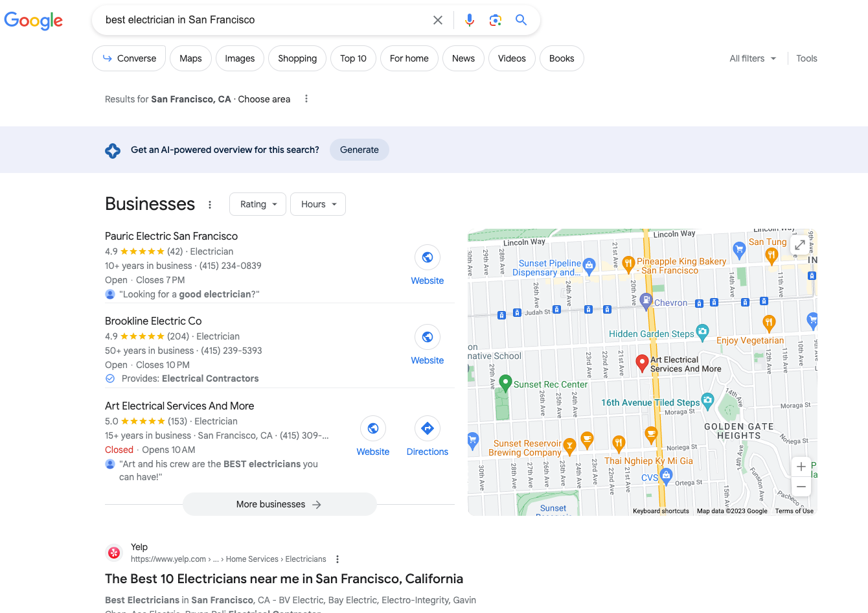The width and height of the screenshot is (868, 613).
Task: Open Google Lens image search
Action: click(x=496, y=20)
